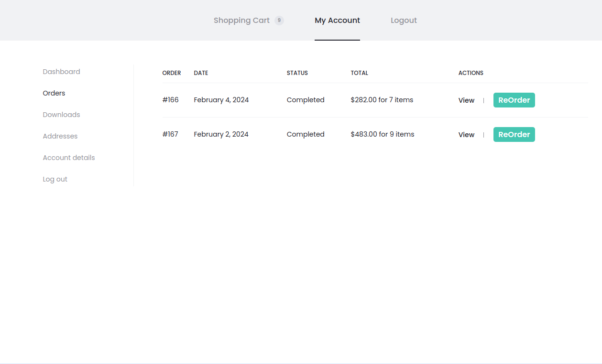View order #166 details
This screenshot has width=602, height=364.
[466, 100]
